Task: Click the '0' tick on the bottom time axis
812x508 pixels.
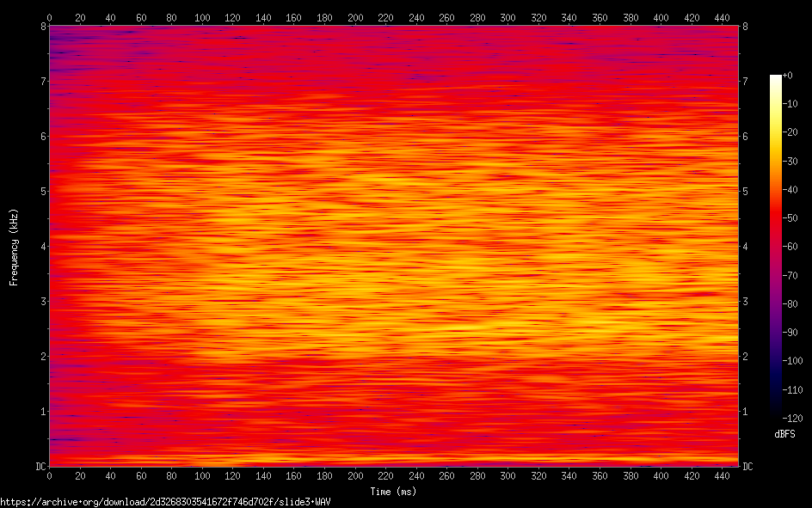Action: point(49,474)
